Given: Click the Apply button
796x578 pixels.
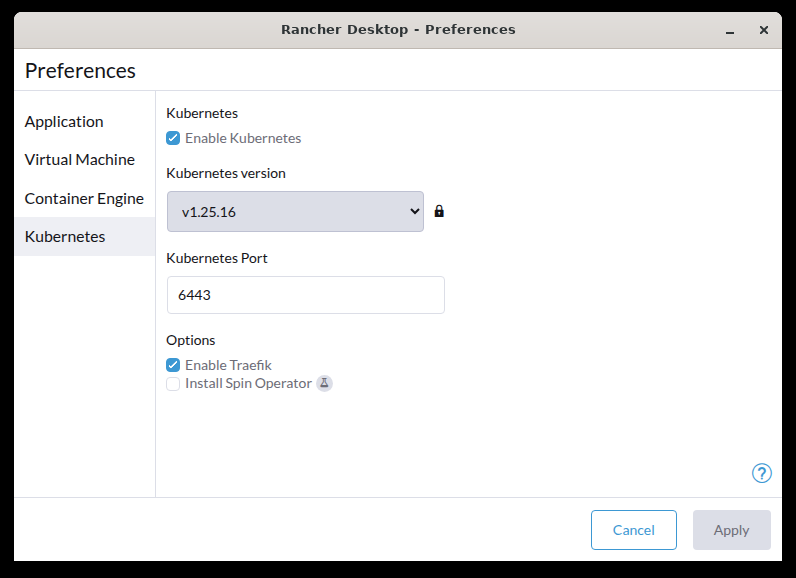Looking at the screenshot, I should click(x=731, y=530).
